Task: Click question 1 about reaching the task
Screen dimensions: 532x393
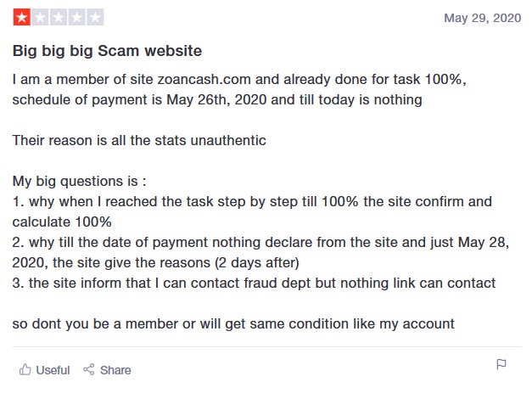Action: click(252, 211)
